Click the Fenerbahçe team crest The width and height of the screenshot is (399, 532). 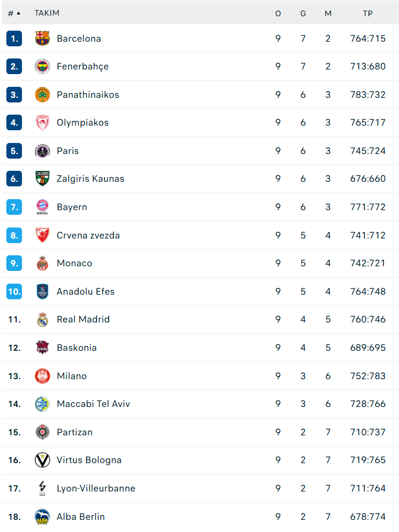(x=42, y=67)
